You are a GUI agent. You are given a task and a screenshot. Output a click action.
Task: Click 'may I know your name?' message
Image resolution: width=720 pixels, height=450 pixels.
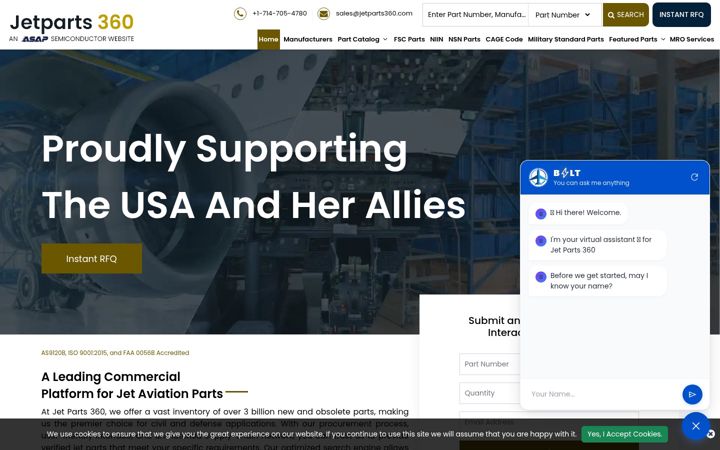coord(597,281)
